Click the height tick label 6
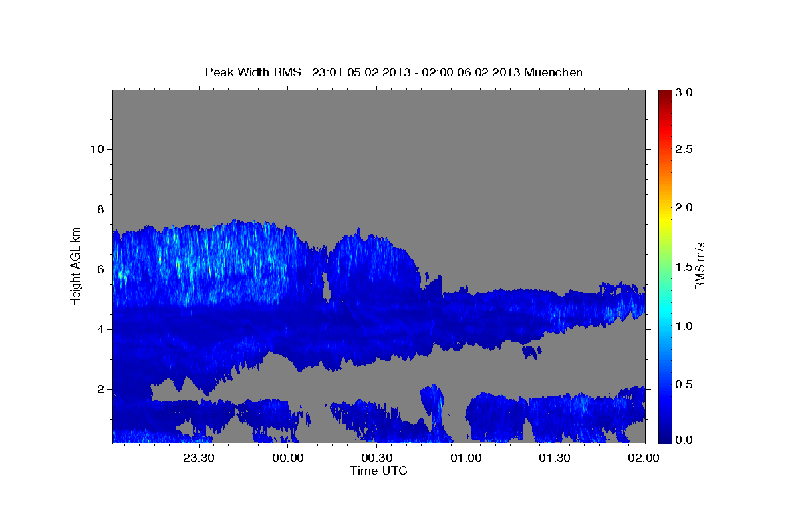This screenshot has width=798, height=532. tap(99, 269)
